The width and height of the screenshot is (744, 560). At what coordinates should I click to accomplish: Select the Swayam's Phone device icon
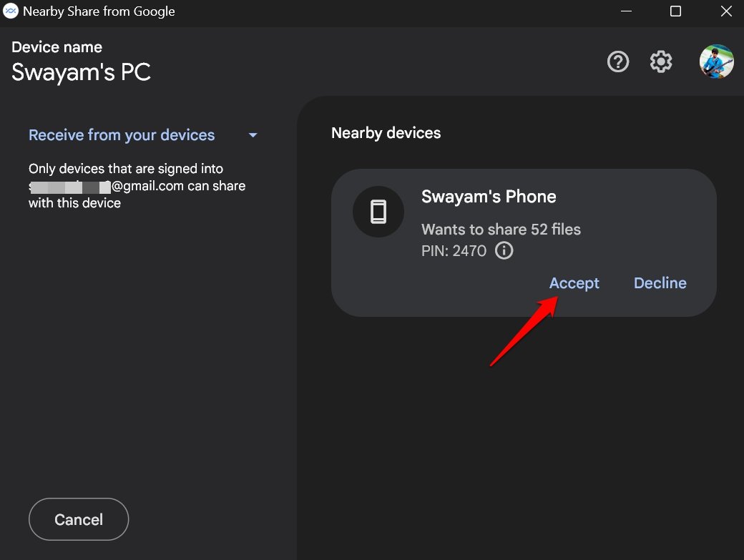coord(378,212)
